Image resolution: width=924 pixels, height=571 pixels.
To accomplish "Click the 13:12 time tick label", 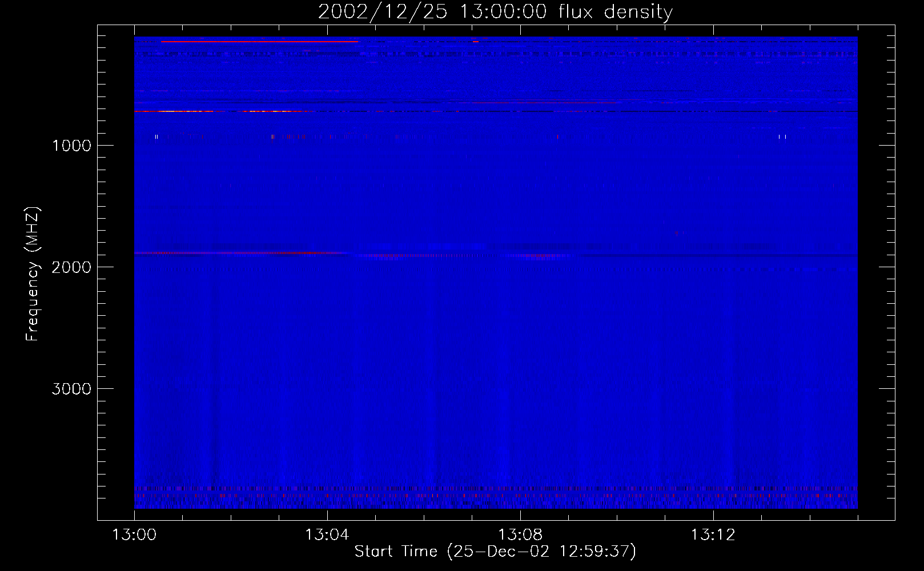I will (713, 535).
